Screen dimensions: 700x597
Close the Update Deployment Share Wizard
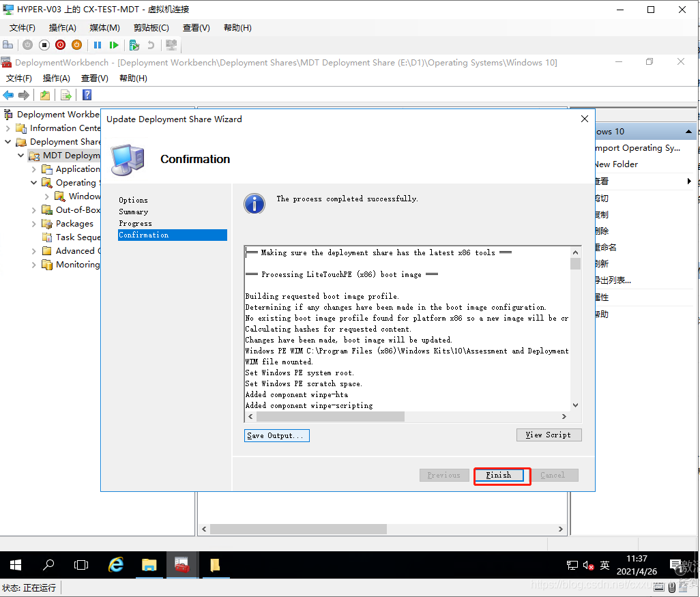[585, 119]
